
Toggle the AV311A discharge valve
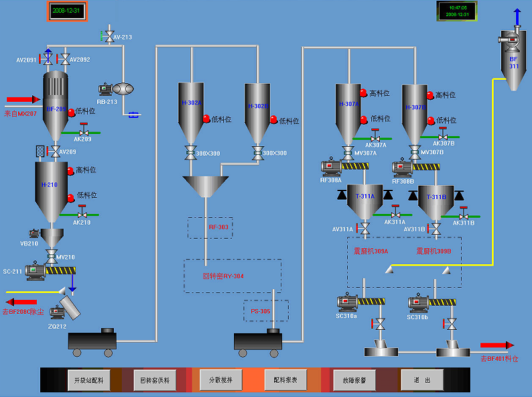pos(364,229)
